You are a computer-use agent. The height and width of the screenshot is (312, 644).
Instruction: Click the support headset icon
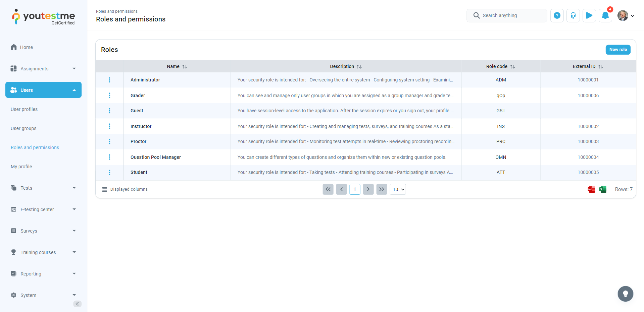pos(573,15)
